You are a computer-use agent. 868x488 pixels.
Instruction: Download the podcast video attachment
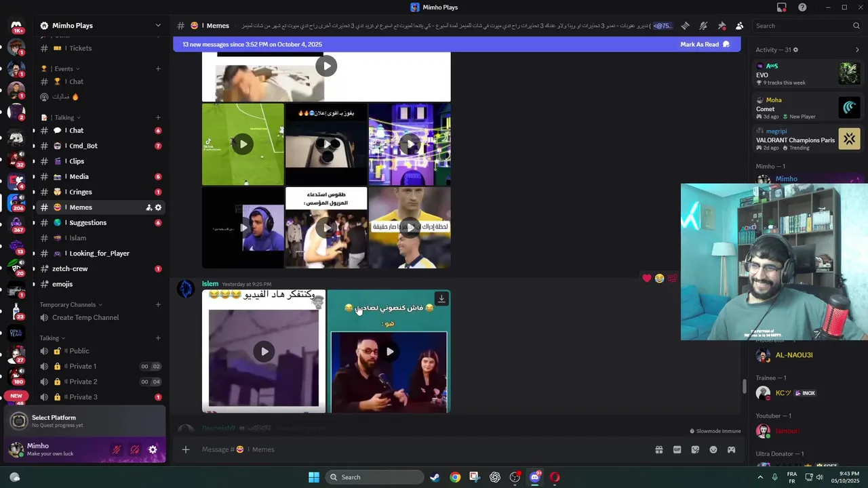[441, 299]
